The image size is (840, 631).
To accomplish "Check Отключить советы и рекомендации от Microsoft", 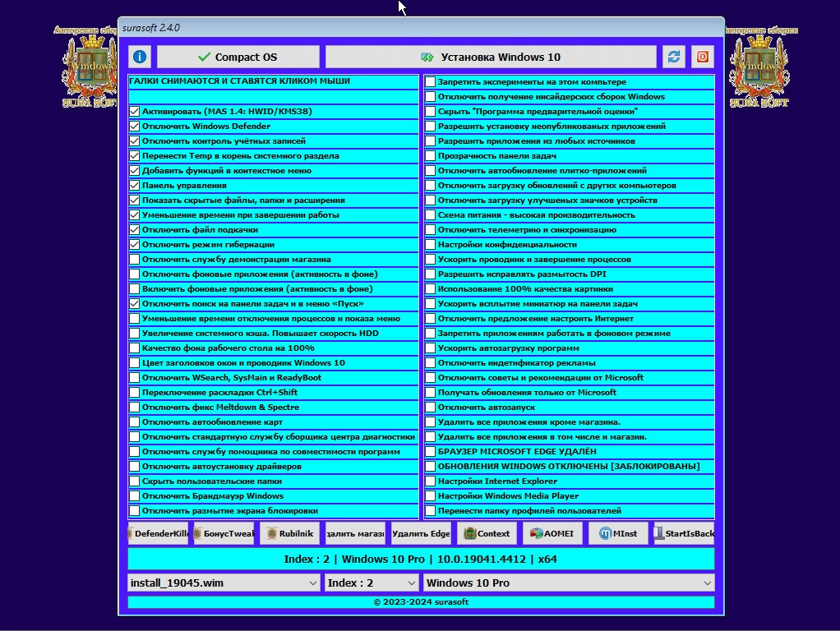I will coord(430,378).
